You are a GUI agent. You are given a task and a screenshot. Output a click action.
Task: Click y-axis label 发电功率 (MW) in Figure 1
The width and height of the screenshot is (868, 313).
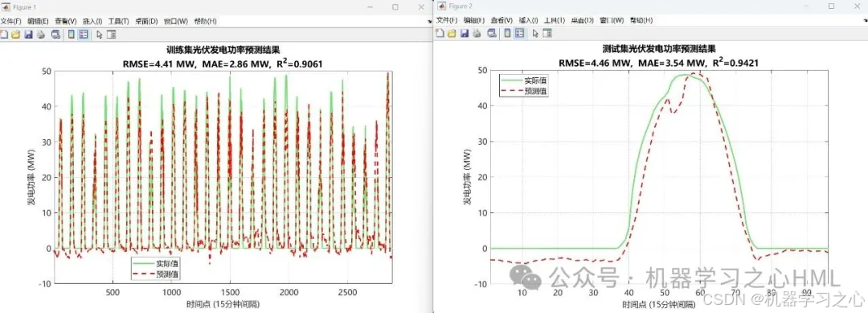pos(31,177)
